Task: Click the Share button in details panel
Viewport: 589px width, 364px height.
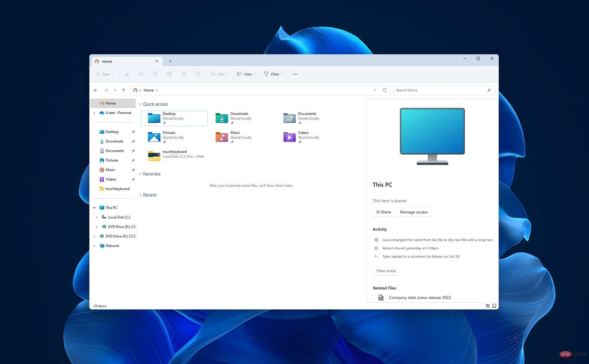Action: pyautogui.click(x=383, y=211)
